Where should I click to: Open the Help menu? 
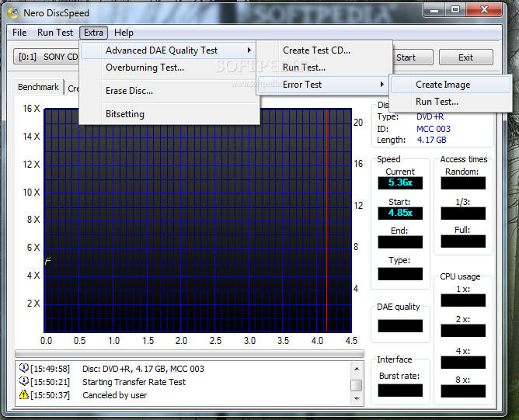coord(124,33)
